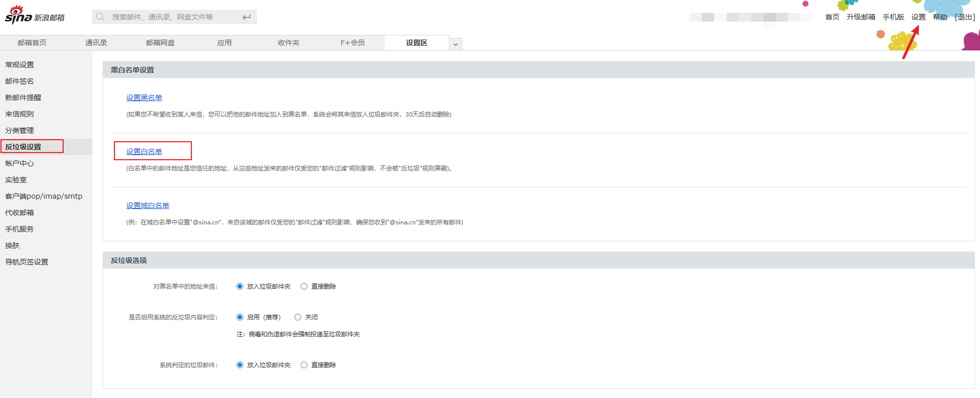Click the 退出 logout link
This screenshot has height=398, width=980.
[x=965, y=17]
